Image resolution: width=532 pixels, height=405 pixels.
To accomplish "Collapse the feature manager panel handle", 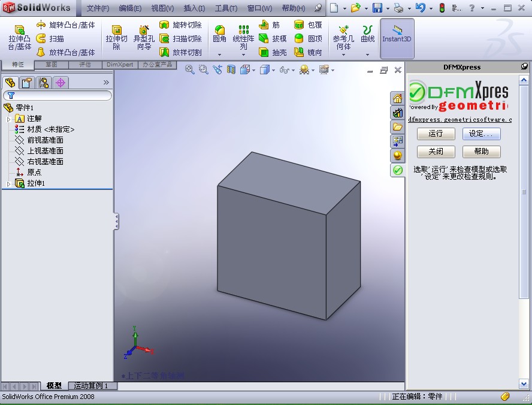I will click(116, 222).
